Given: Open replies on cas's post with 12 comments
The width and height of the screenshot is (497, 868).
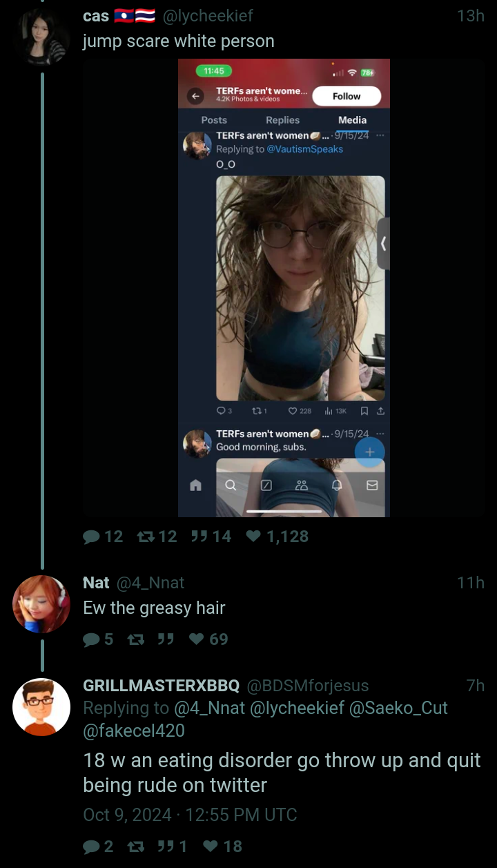Looking at the screenshot, I should [x=103, y=537].
